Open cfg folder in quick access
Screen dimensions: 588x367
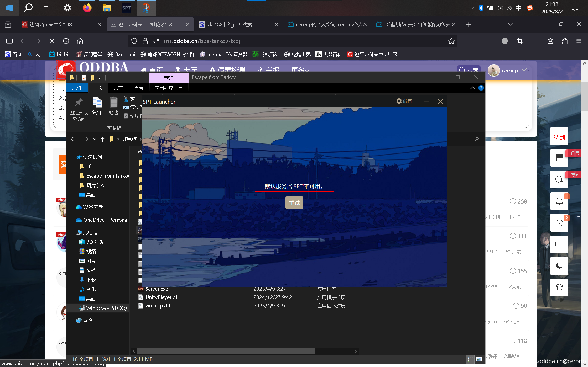tap(86, 166)
